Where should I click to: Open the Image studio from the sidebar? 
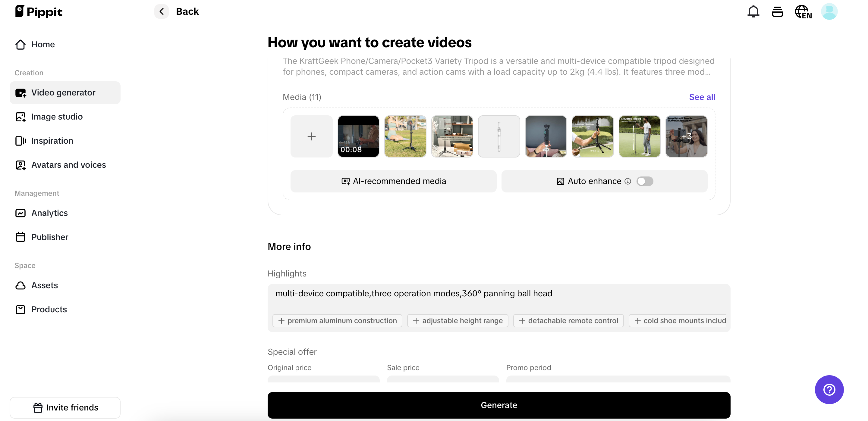pyautogui.click(x=57, y=117)
